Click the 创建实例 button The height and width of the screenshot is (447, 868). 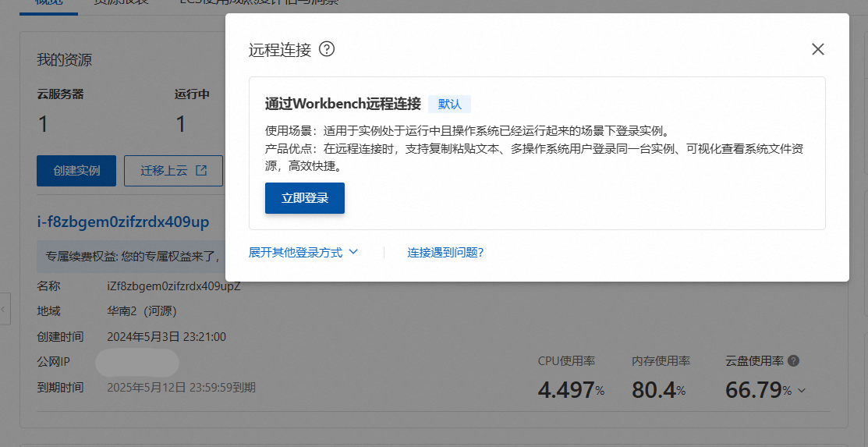point(76,171)
